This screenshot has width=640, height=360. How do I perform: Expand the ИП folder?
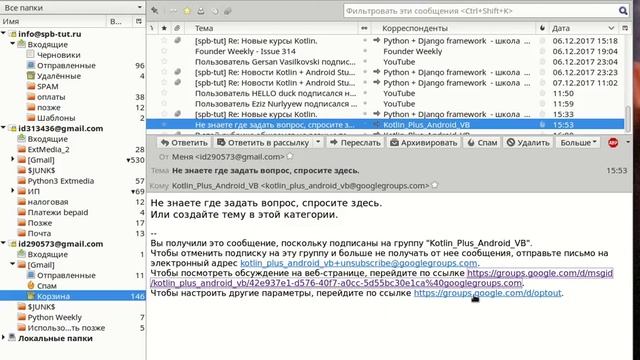[x=13, y=191]
